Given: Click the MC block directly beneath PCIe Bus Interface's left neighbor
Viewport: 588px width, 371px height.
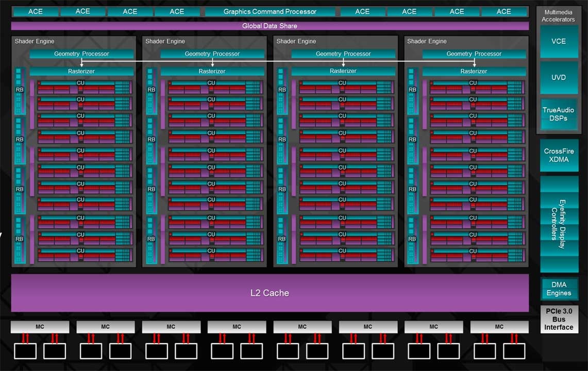Looking at the screenshot, I should pyautogui.click(x=499, y=327).
